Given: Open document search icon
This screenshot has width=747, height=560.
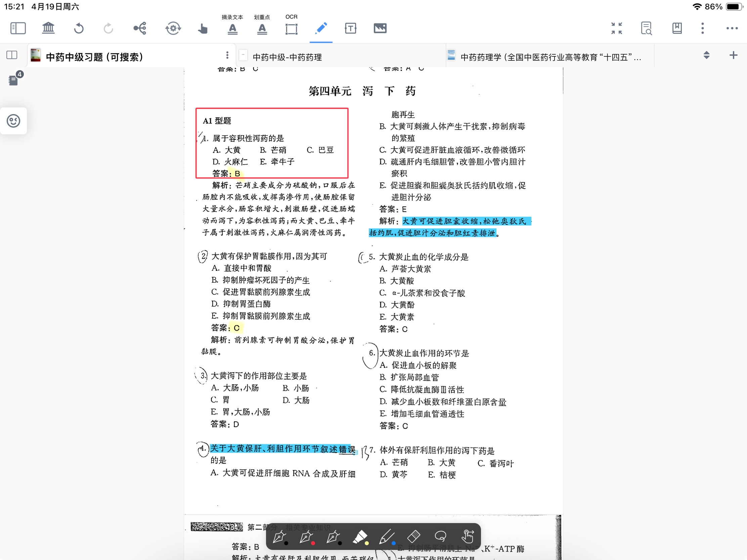Looking at the screenshot, I should coord(646,28).
